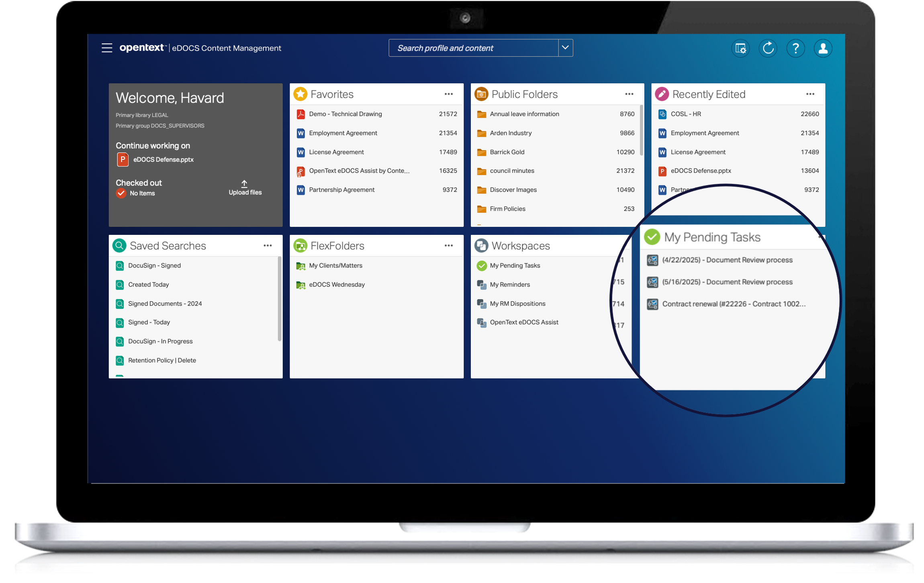
Task: Click the FlexFolders tile icon
Action: click(x=300, y=245)
